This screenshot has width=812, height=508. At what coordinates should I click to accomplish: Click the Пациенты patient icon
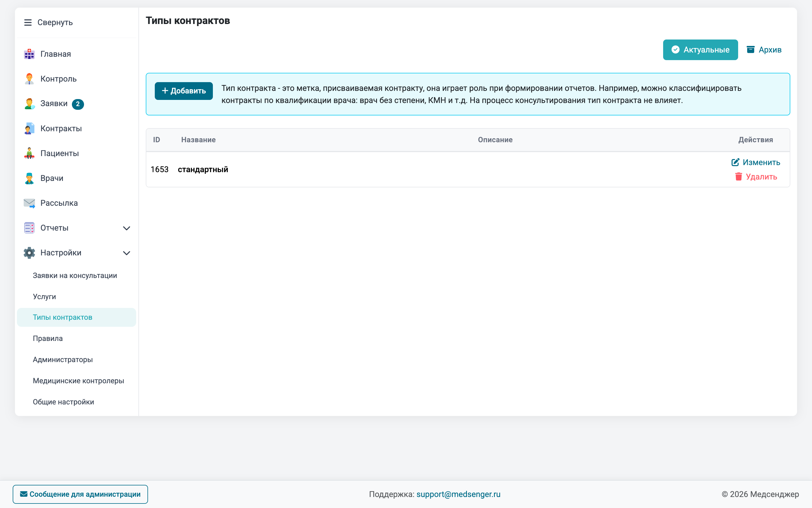click(x=29, y=153)
